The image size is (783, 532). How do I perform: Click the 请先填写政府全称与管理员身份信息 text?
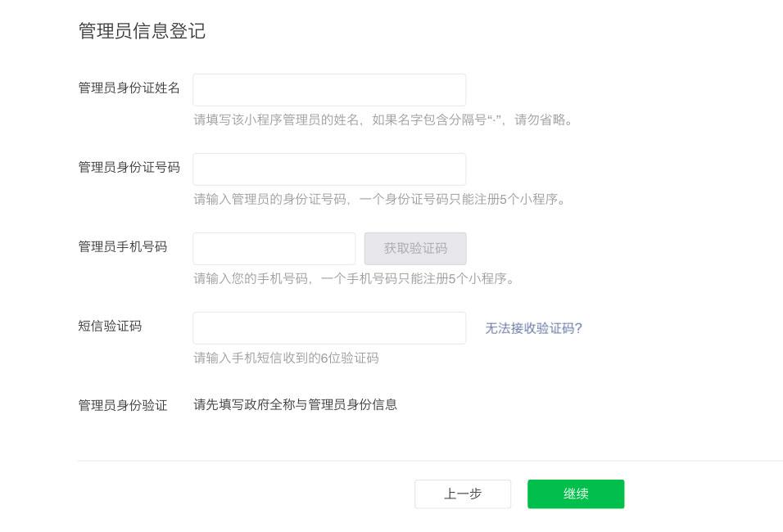[x=293, y=404]
